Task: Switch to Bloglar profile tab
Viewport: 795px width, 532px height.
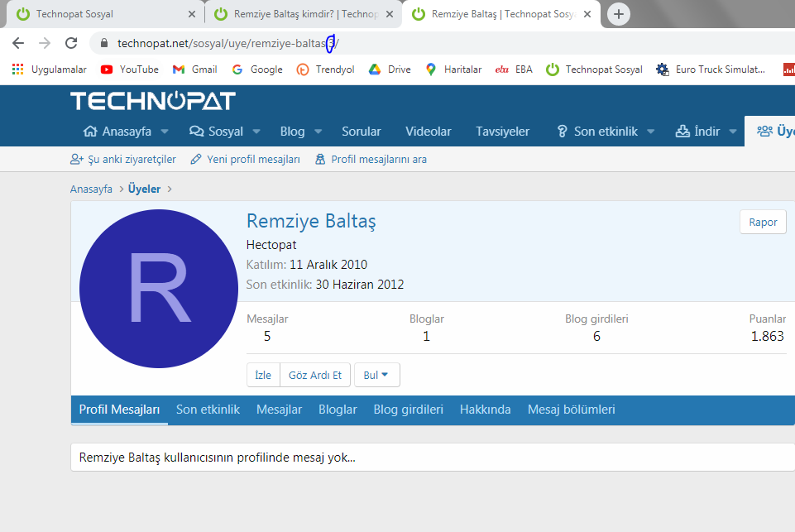Action: [x=338, y=410]
